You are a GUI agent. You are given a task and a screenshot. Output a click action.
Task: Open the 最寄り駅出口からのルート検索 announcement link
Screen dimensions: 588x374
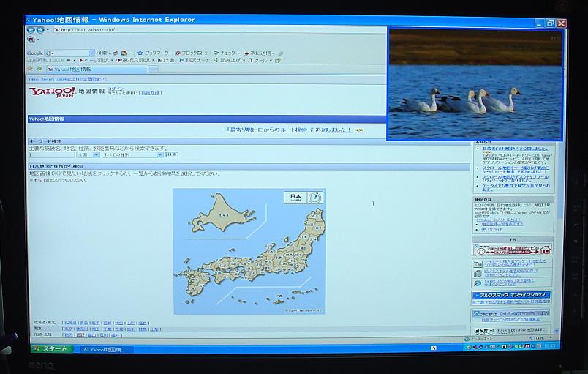(289, 130)
